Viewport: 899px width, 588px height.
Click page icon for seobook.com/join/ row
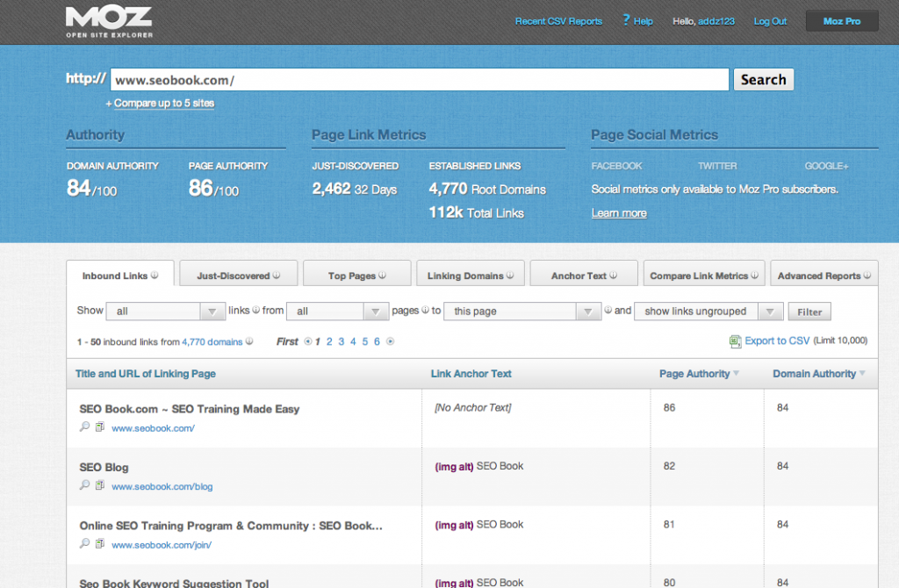100,544
